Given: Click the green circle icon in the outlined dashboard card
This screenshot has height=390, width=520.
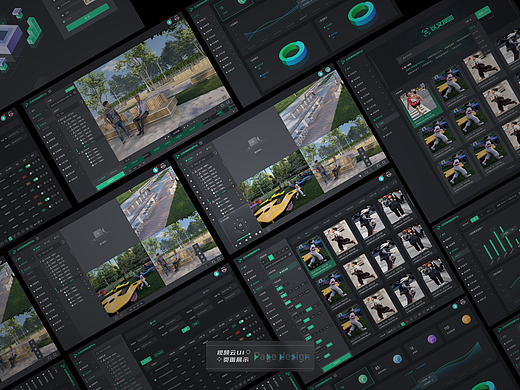Looking at the screenshot, I should tap(363, 378).
